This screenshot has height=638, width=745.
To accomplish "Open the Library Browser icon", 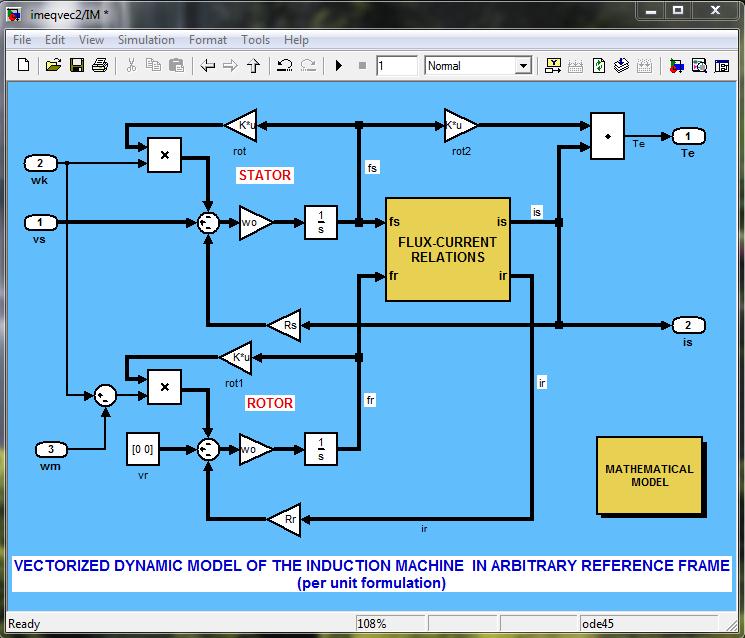I will (676, 65).
